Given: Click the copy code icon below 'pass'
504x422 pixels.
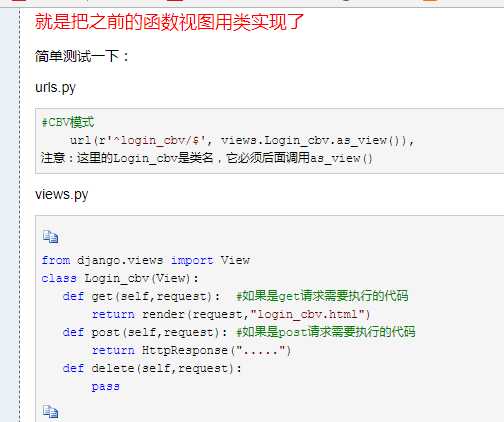Looking at the screenshot, I should coord(50,412).
